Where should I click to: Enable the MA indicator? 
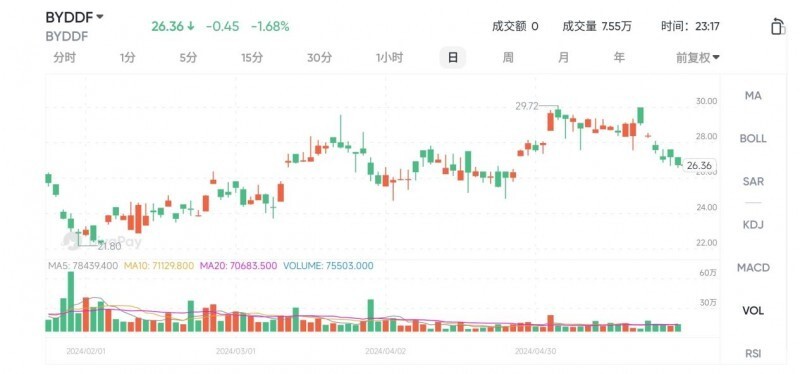tap(753, 95)
